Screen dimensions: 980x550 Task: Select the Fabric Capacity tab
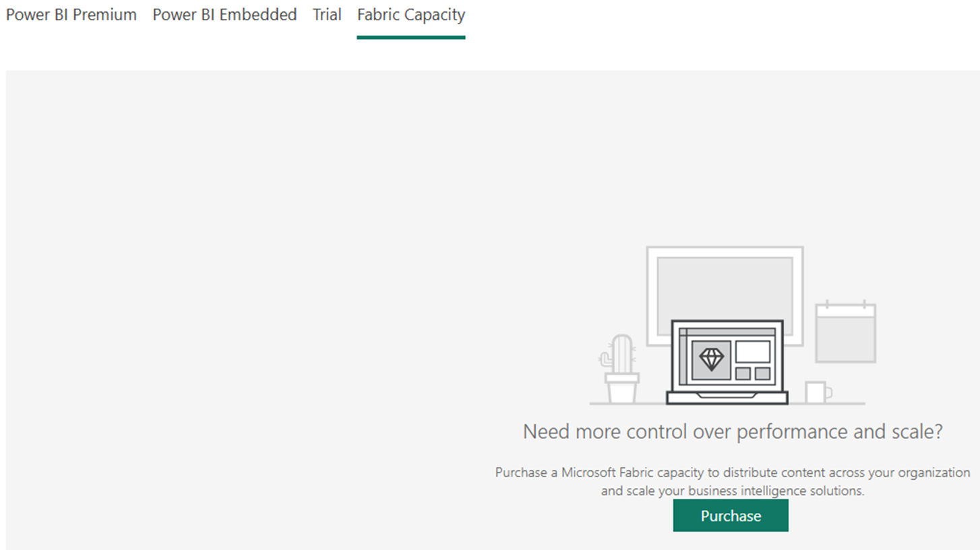411,16
